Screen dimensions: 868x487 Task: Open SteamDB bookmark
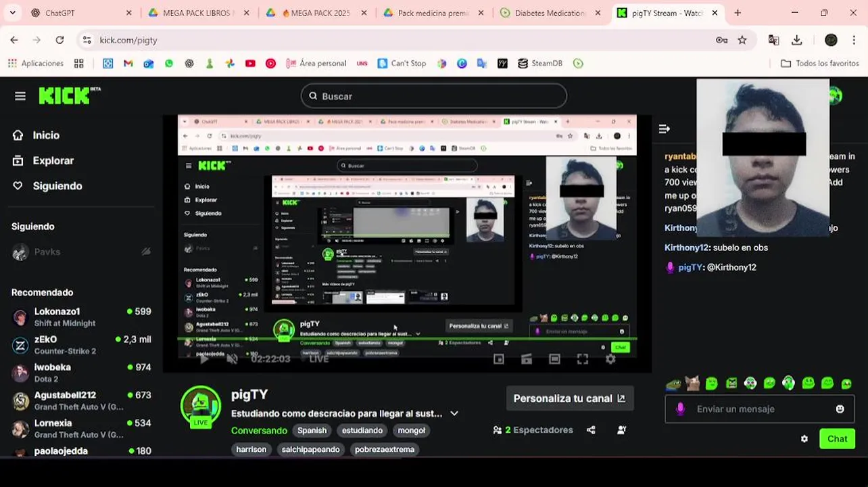(x=539, y=63)
